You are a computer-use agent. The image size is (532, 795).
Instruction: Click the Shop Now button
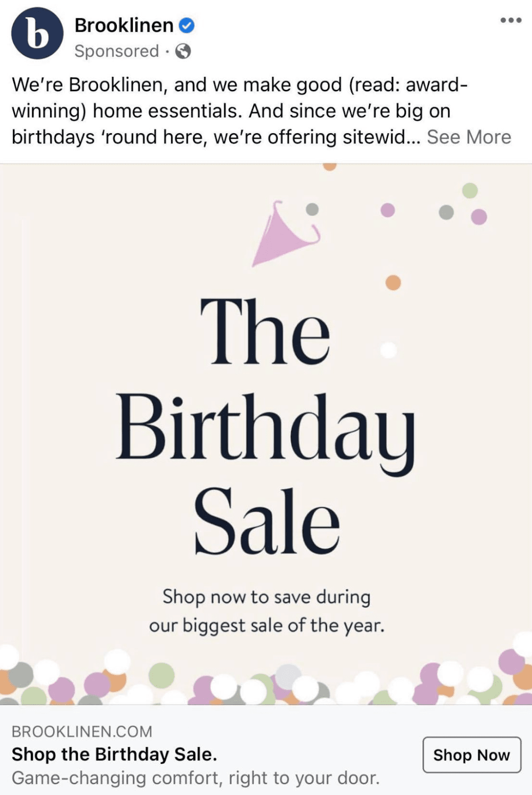(x=472, y=755)
